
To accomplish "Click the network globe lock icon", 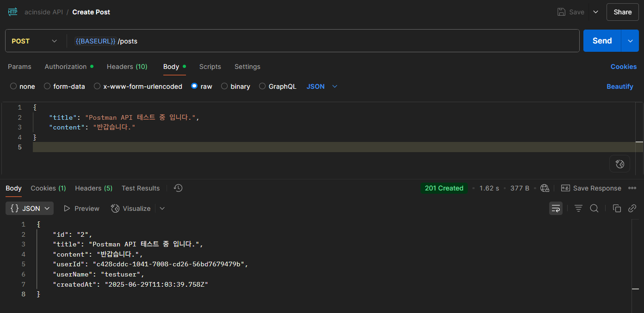I will (545, 188).
